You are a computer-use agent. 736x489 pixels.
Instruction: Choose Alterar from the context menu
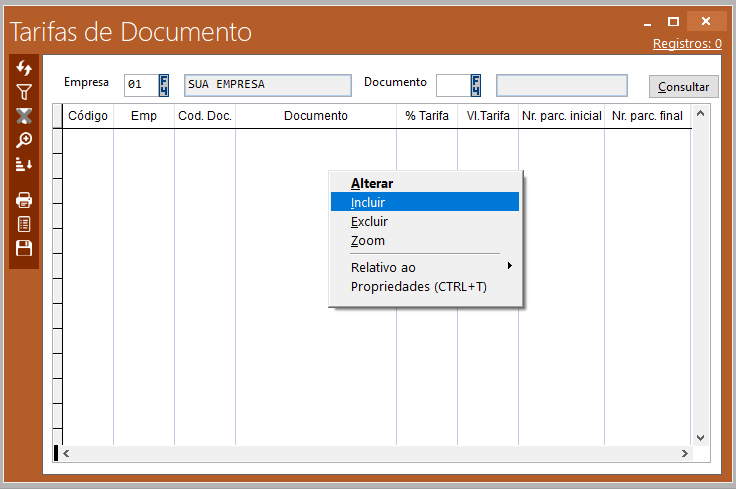(x=372, y=183)
